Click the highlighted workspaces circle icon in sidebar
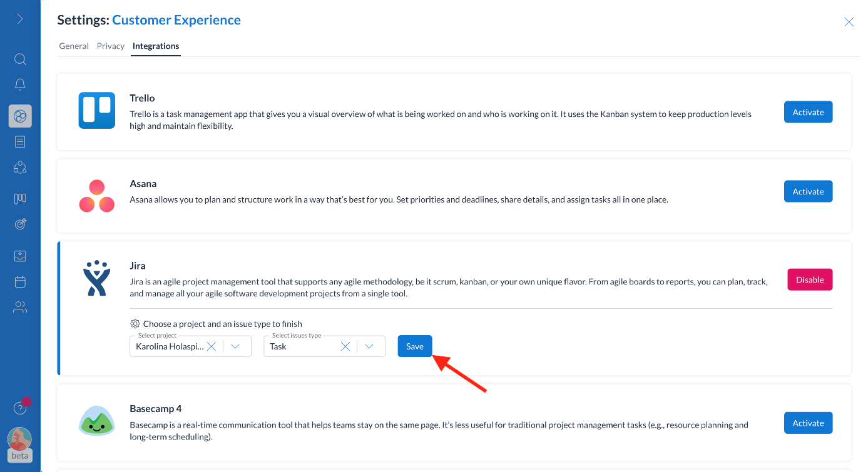868x472 pixels. click(20, 116)
